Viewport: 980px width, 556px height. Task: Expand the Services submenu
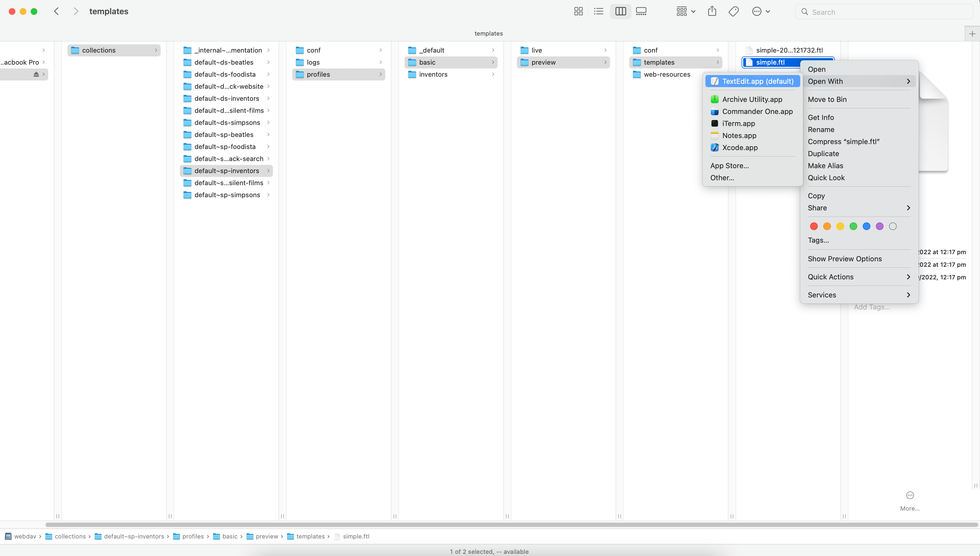click(x=822, y=294)
